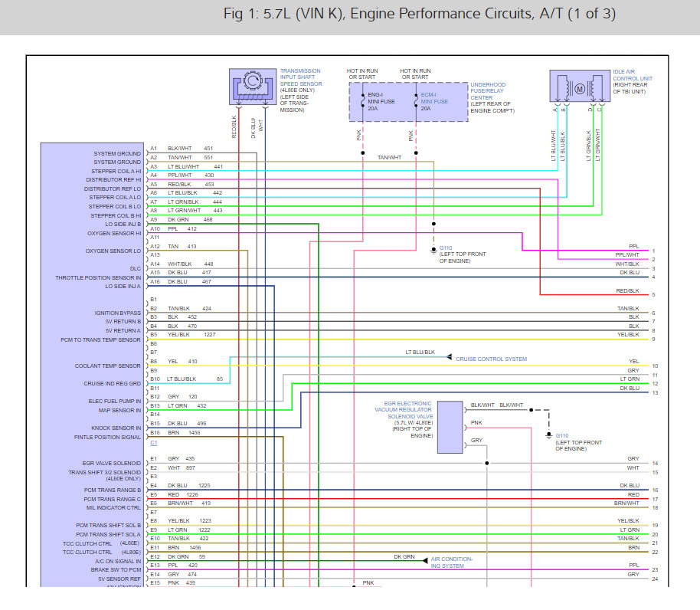Select the 'PCM TO TRANS TEMP SENSOR' label
Image resolution: width=700 pixels, height=610 pixels.
100,339
